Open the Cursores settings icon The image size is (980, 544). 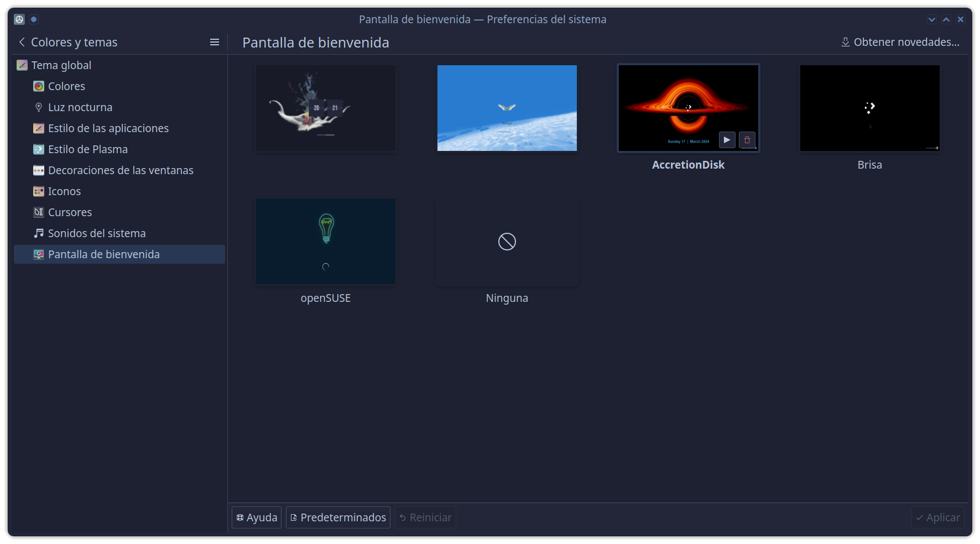[x=39, y=212]
